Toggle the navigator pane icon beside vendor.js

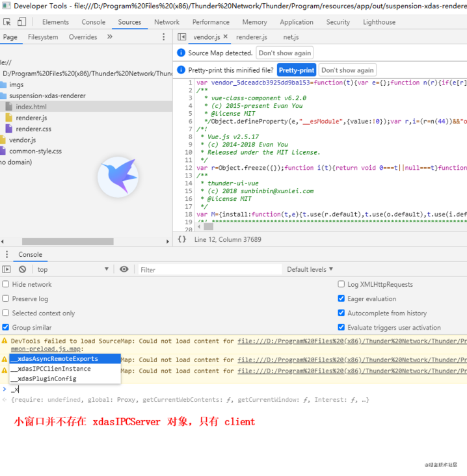[x=182, y=37]
